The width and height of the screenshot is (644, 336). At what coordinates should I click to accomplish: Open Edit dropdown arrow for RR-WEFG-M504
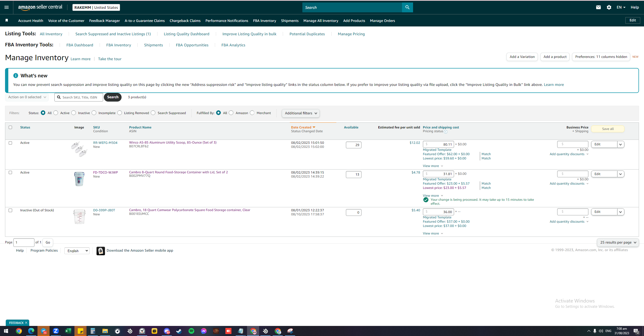[x=621, y=144]
